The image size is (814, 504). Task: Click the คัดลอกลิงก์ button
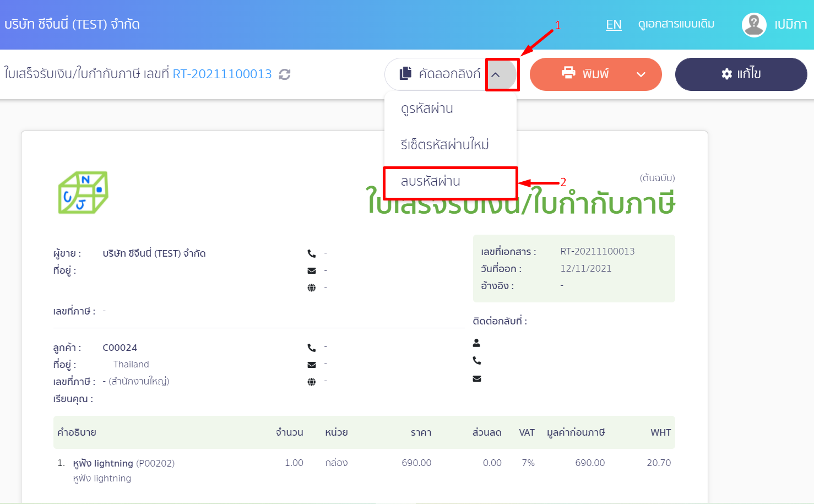(x=435, y=74)
